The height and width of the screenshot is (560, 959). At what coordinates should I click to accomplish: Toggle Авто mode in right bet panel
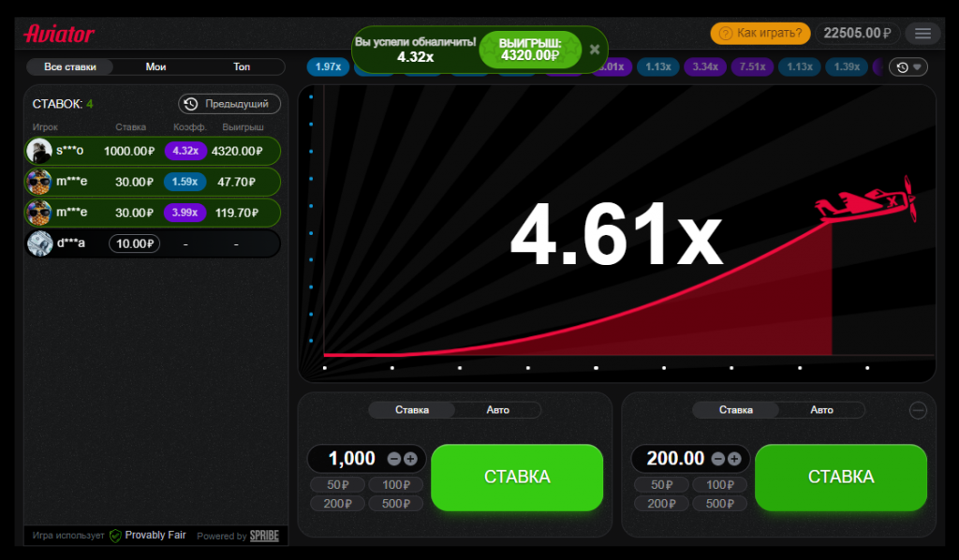[x=821, y=409]
